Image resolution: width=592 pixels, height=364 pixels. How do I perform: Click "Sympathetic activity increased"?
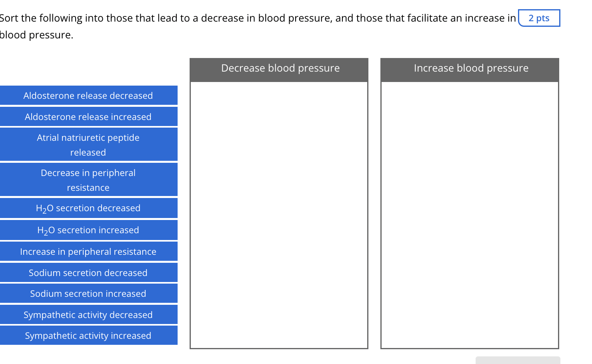click(88, 335)
